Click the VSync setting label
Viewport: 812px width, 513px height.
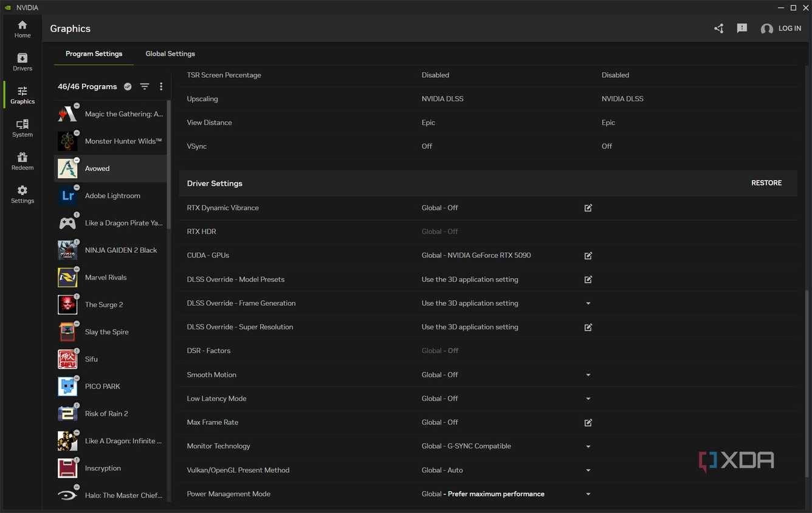197,146
